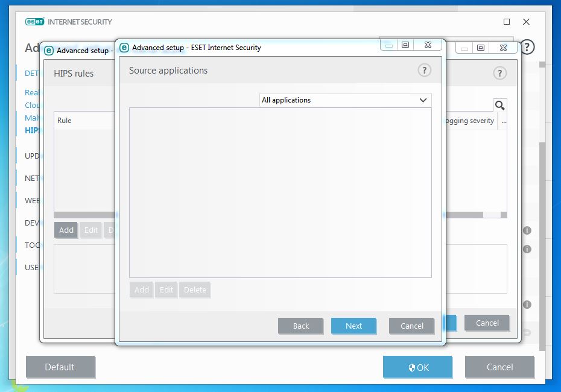The width and height of the screenshot is (561, 392).
Task: Click Cancel in main Advanced setup window
Action: tap(499, 367)
